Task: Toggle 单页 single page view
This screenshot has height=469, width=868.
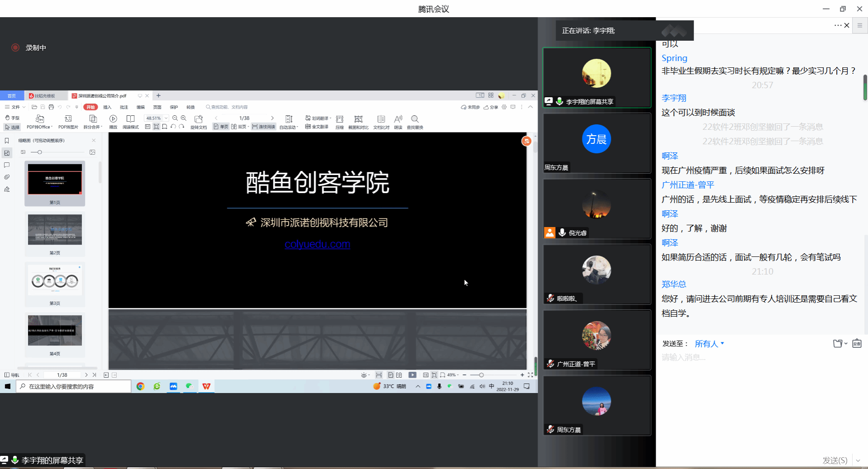Action: point(221,127)
